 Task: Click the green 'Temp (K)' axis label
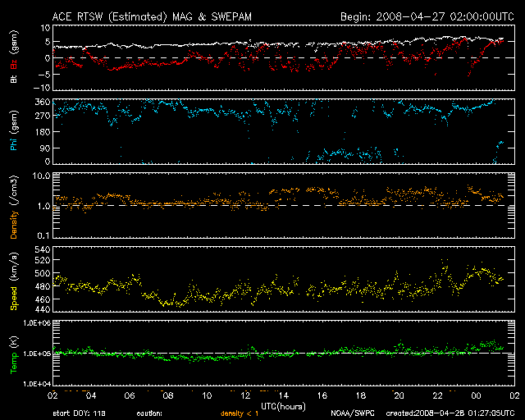(x=14, y=354)
